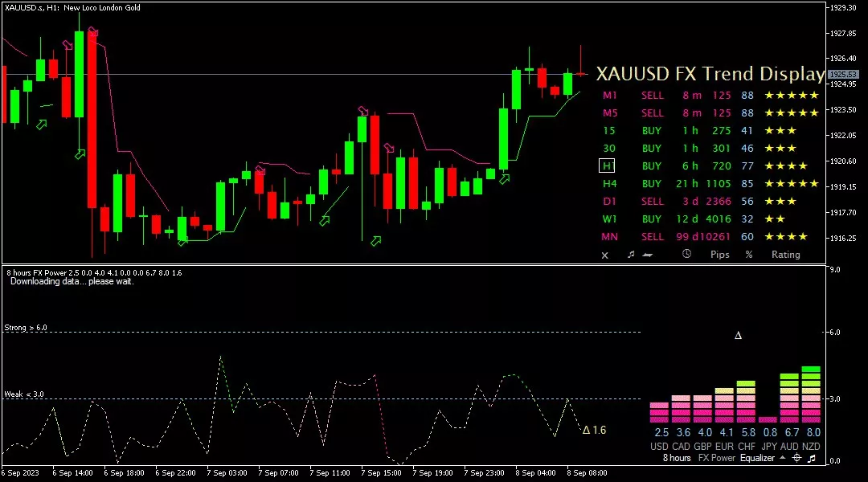
Task: Select the JPY currency label
Action: pos(768,447)
